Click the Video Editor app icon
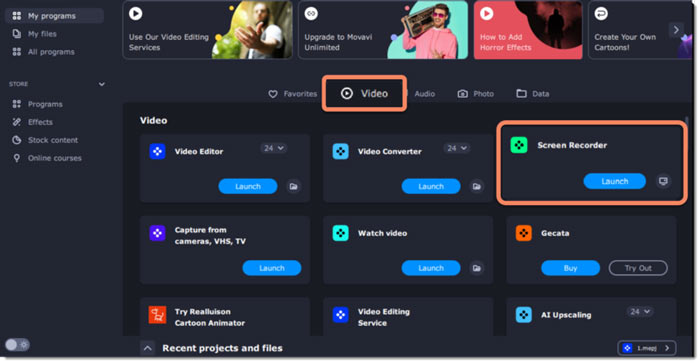The width and height of the screenshot is (700, 363). [157, 151]
